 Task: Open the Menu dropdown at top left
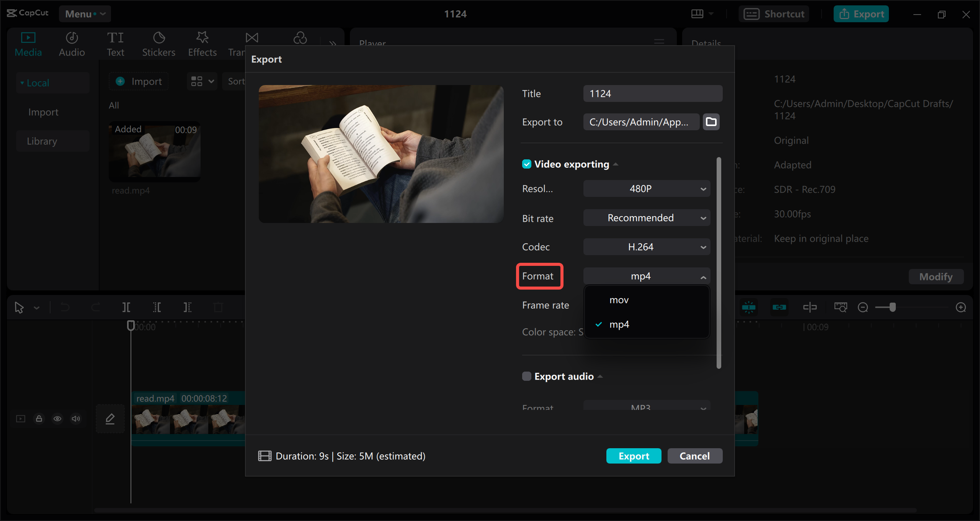(85, 14)
